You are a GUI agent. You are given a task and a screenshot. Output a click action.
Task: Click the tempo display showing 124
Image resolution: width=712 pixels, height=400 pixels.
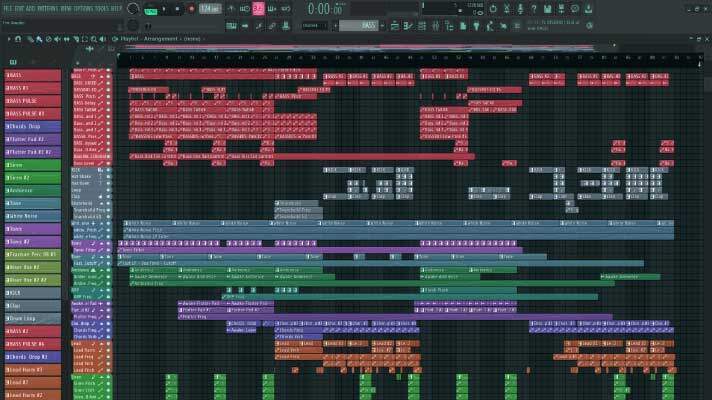(x=208, y=9)
